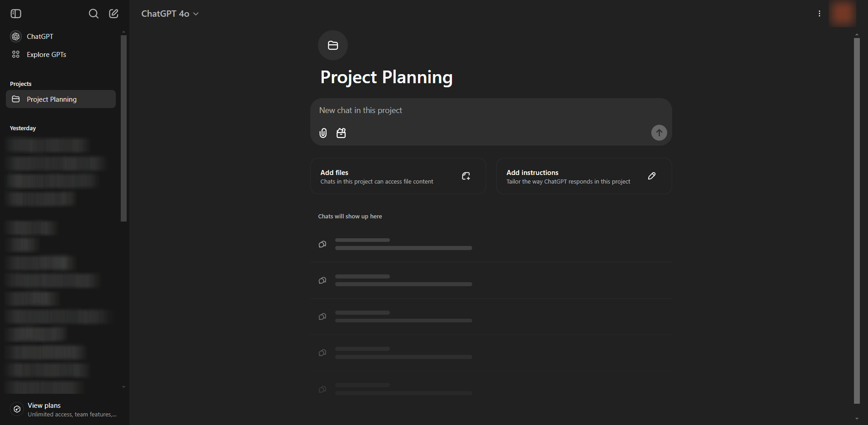Click the Project Planning title heading

pyautogui.click(x=386, y=77)
